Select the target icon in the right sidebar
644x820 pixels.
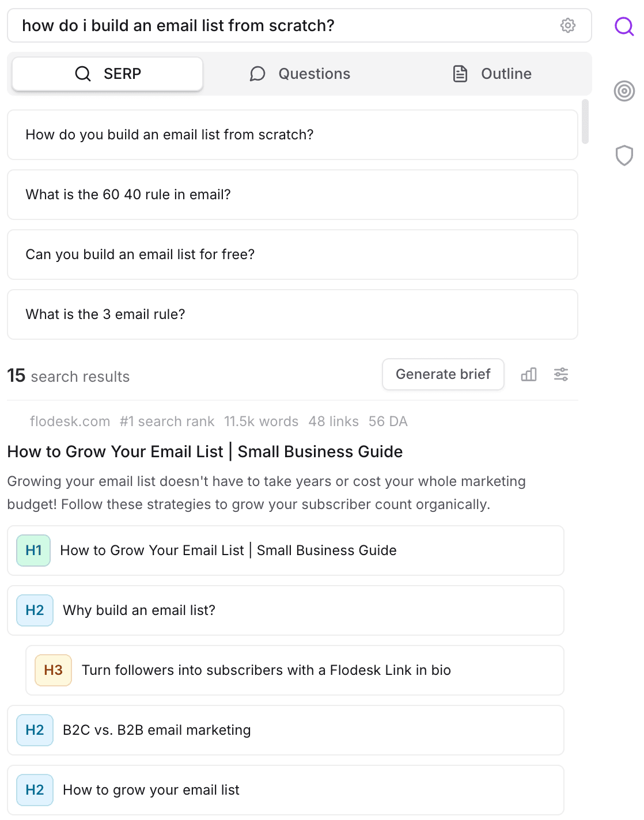[624, 90]
